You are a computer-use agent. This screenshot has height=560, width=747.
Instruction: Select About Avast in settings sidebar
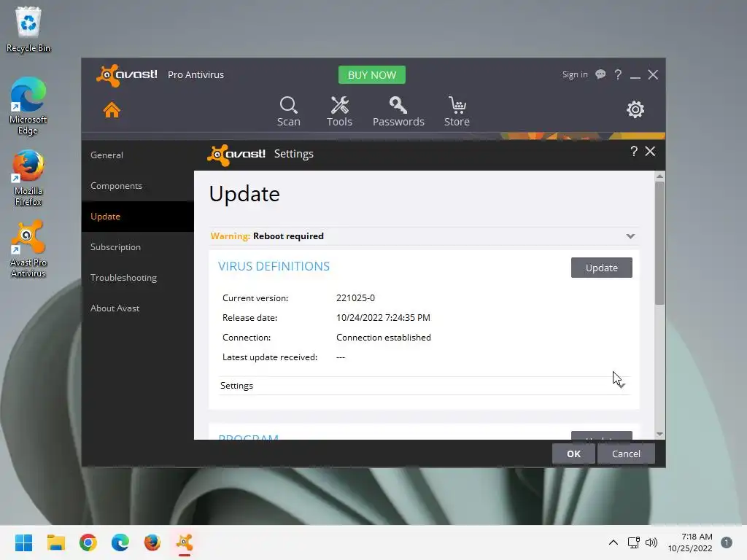click(138, 308)
